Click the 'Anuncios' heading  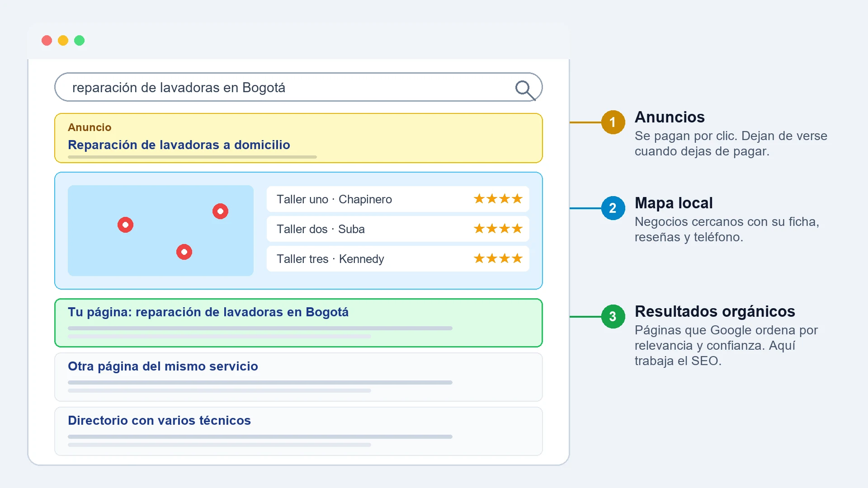670,117
